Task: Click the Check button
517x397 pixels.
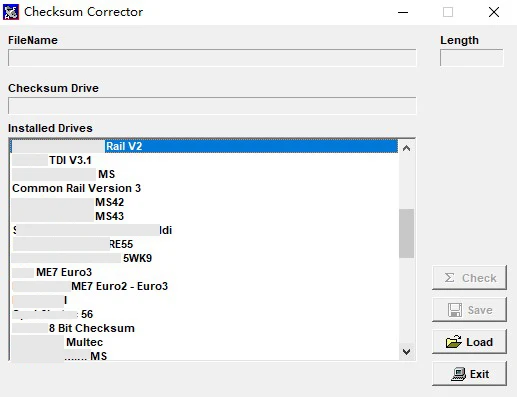Action: (469, 278)
